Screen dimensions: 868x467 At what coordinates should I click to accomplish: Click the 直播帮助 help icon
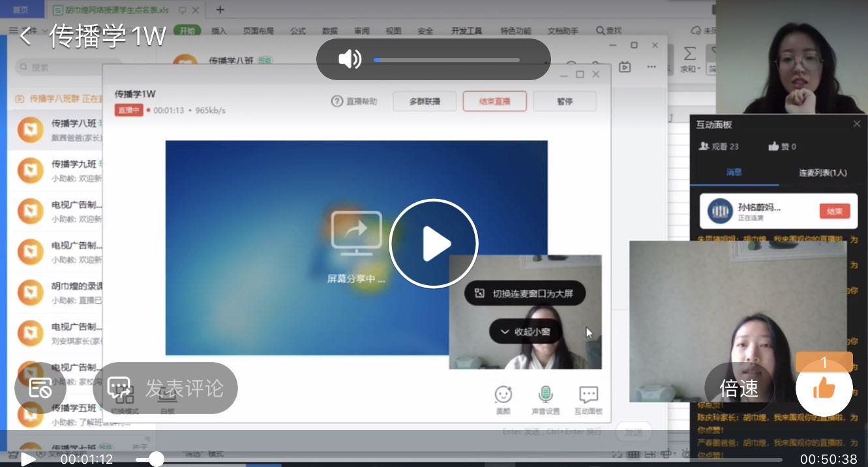pyautogui.click(x=337, y=101)
